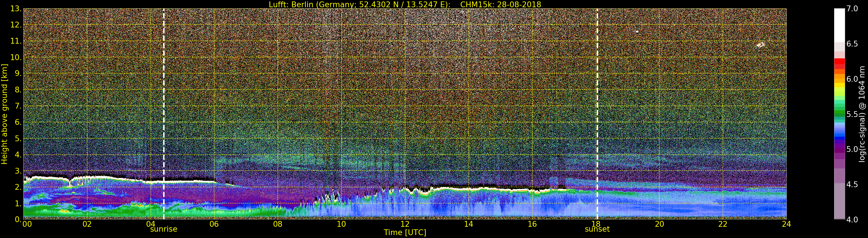Click the '13.' height axis tick label

tap(16, 9)
